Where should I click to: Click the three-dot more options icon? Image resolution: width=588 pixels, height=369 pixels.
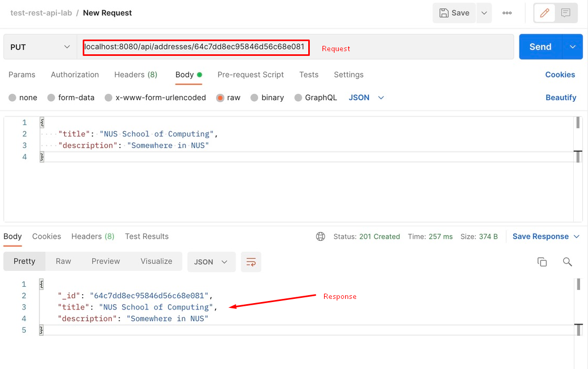tap(507, 13)
